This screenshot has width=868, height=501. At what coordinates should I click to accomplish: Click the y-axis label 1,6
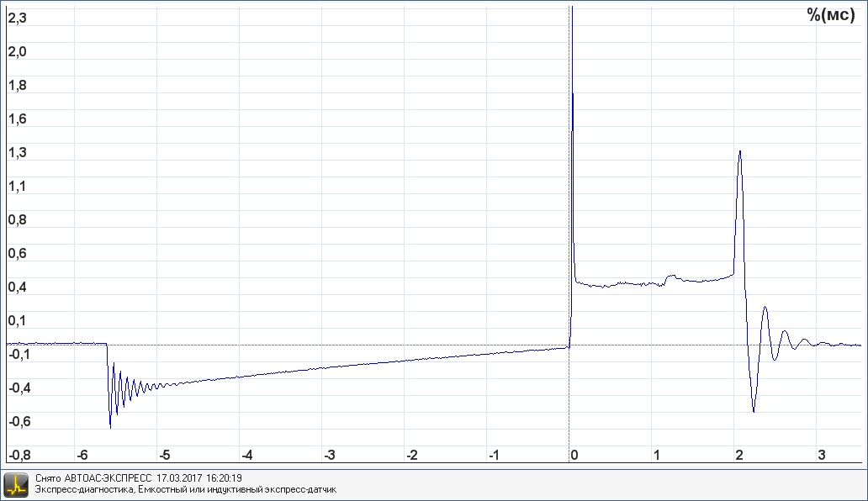(17, 119)
